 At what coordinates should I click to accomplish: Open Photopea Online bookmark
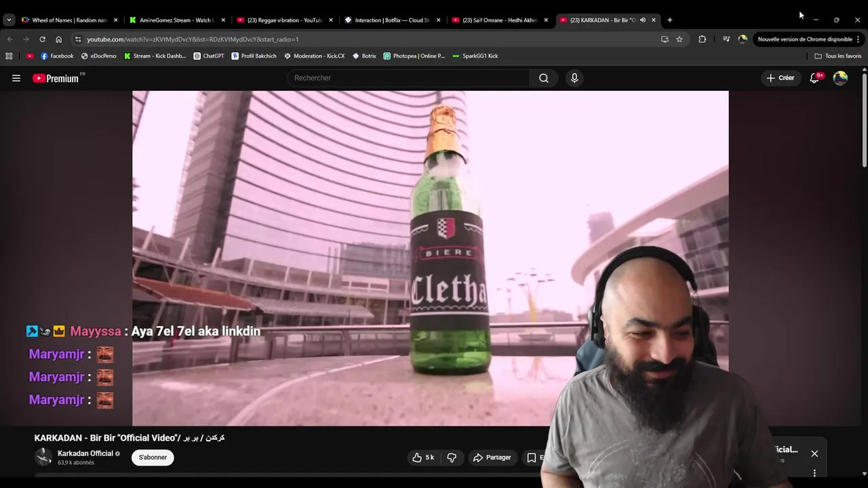click(414, 56)
